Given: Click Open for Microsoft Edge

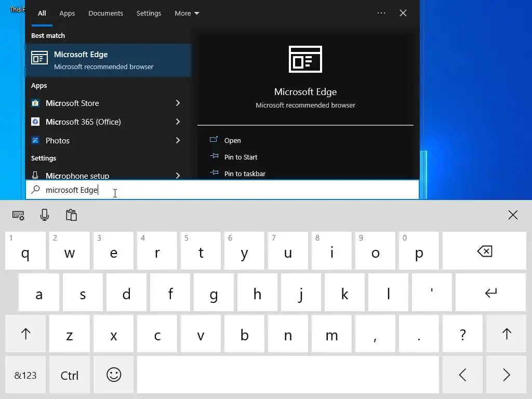Looking at the screenshot, I should click(x=232, y=140).
